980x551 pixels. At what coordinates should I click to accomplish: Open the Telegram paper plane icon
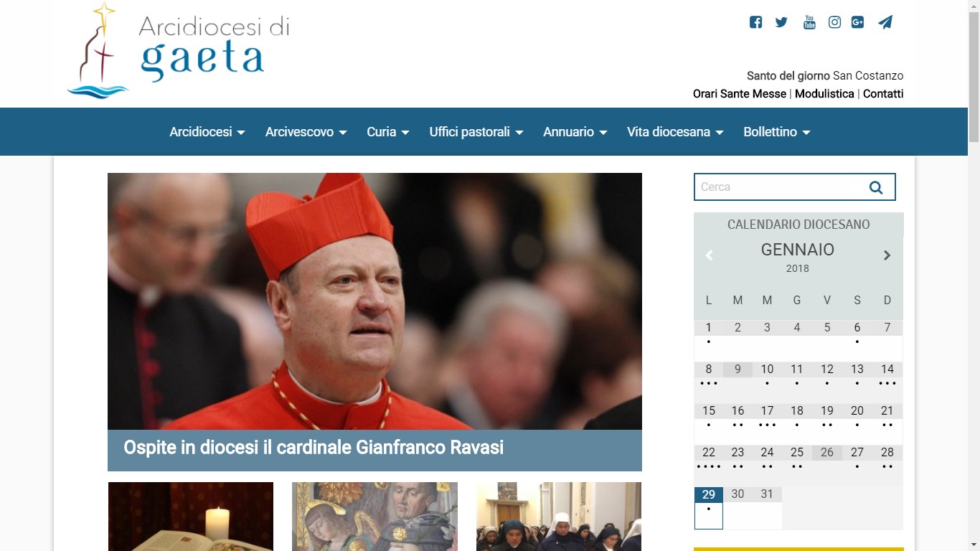click(885, 22)
